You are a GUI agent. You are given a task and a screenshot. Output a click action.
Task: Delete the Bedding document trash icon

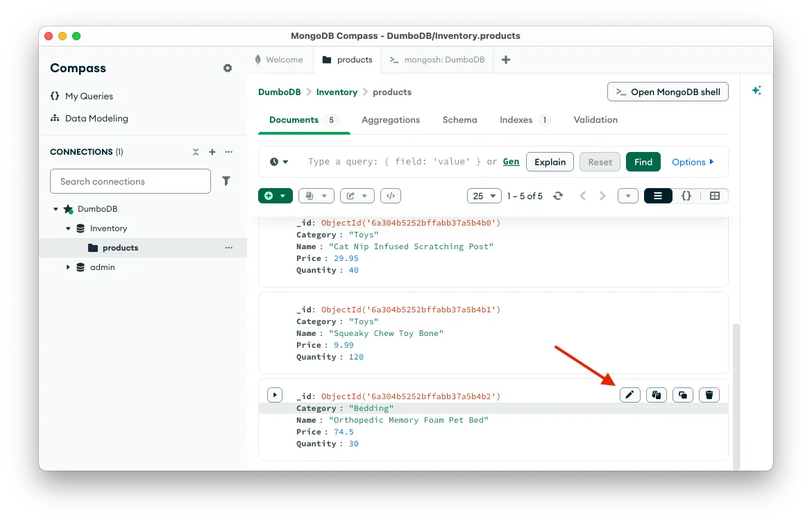tap(709, 394)
